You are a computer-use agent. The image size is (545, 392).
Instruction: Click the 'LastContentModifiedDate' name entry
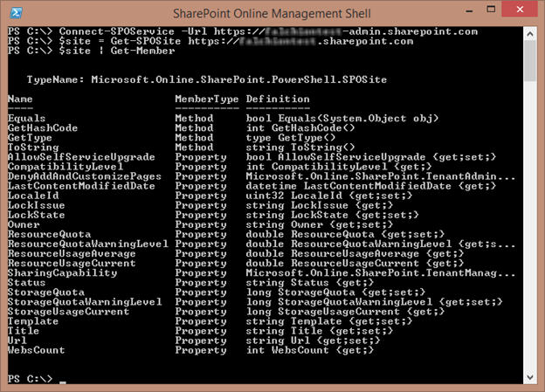pyautogui.click(x=81, y=186)
